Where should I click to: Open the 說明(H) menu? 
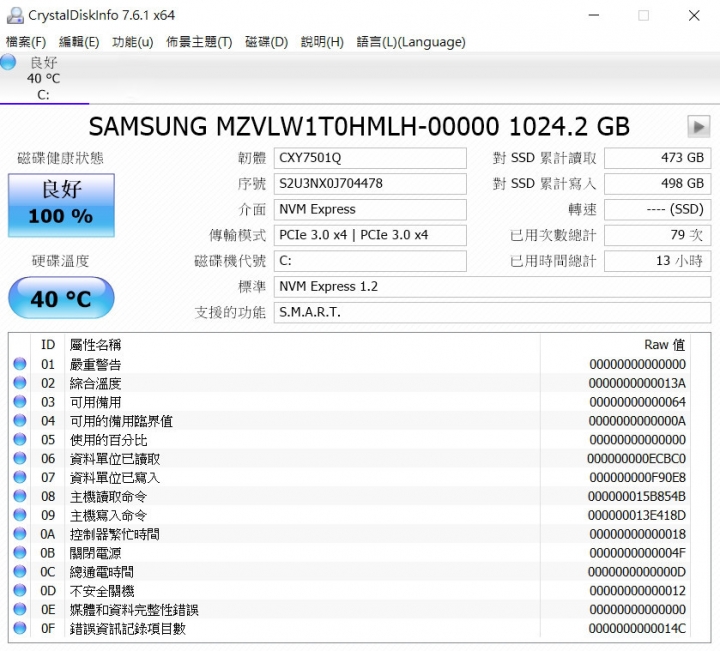pos(322,42)
